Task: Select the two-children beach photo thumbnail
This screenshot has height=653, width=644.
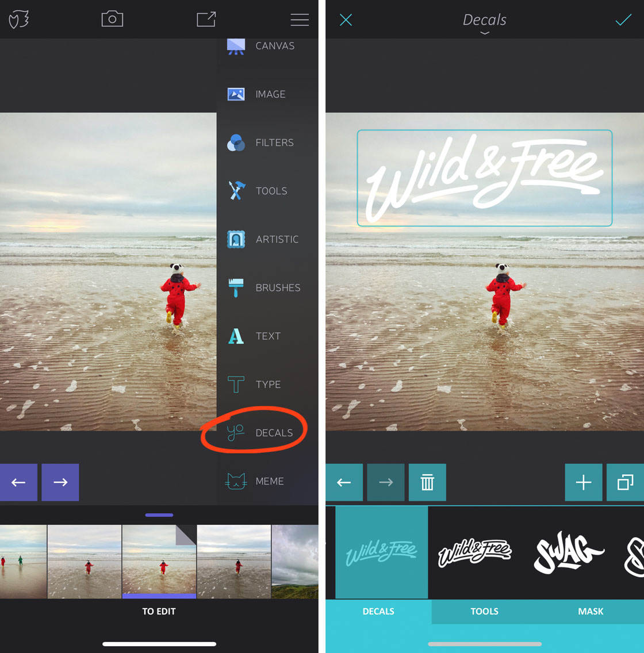Action: (x=24, y=562)
